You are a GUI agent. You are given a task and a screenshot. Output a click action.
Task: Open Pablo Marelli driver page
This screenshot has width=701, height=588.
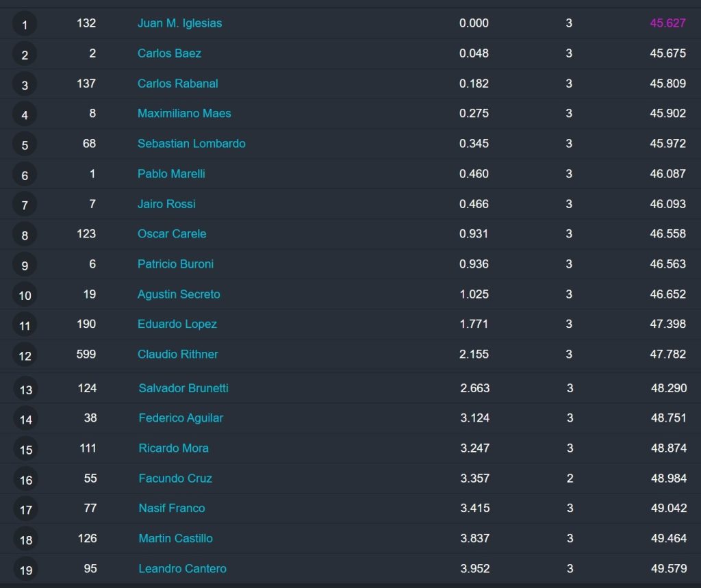pos(171,174)
